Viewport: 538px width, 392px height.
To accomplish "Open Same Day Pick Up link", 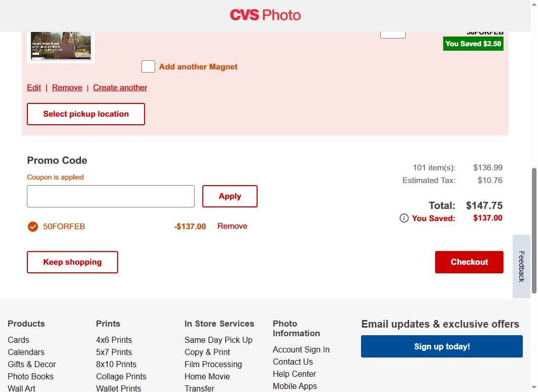I will tap(218, 340).
